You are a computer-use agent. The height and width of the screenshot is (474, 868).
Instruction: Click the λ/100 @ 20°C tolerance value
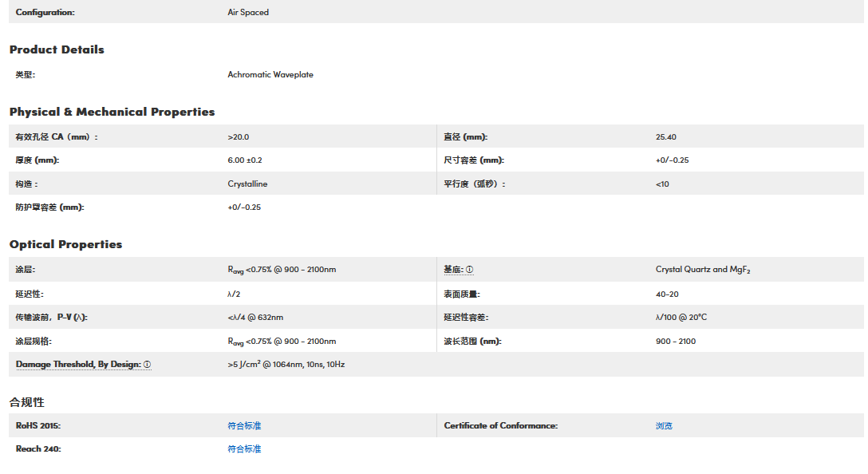[x=681, y=318]
